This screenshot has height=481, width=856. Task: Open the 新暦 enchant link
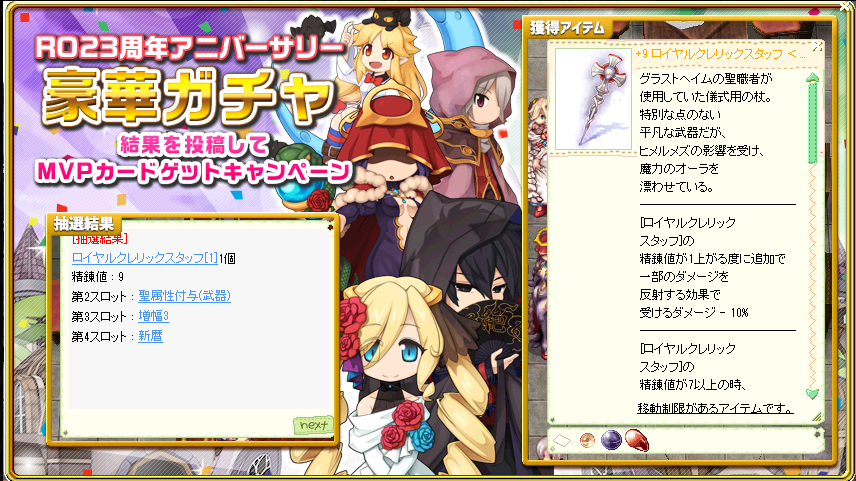(150, 336)
